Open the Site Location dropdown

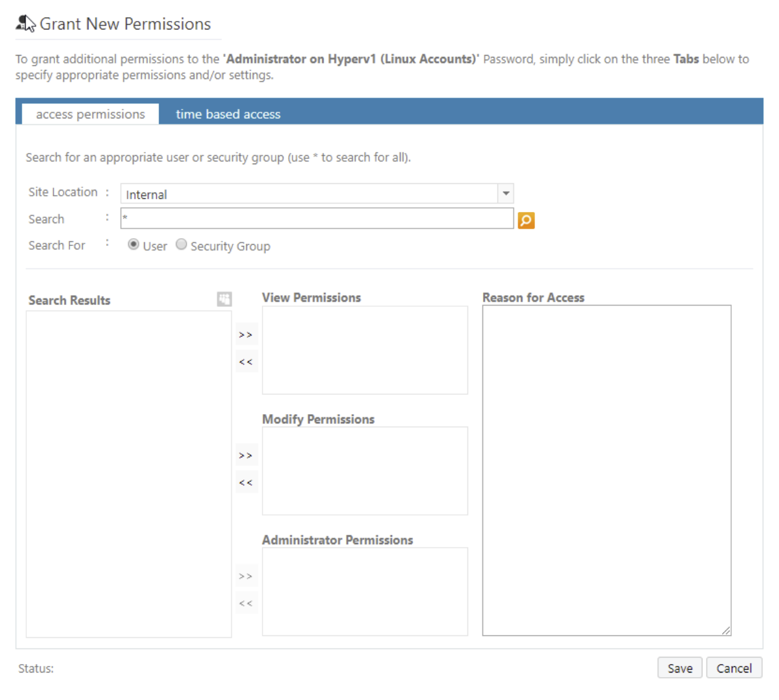pyautogui.click(x=505, y=193)
